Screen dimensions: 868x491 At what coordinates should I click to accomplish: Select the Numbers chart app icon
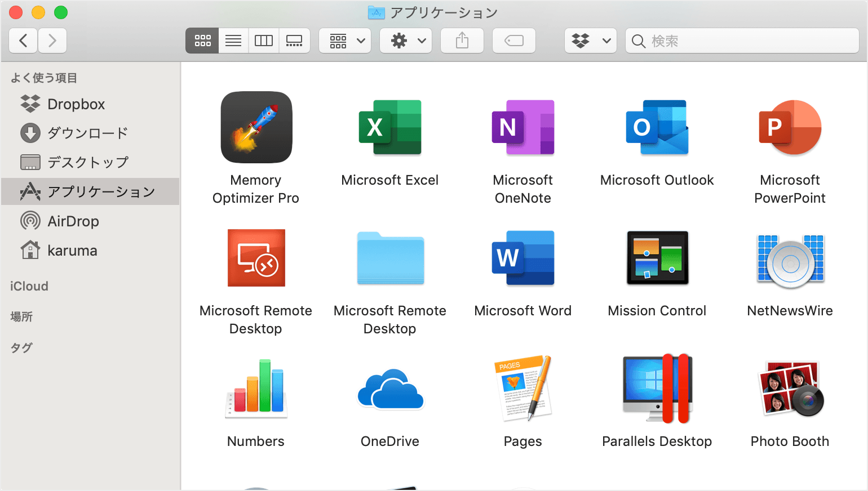[256, 389]
